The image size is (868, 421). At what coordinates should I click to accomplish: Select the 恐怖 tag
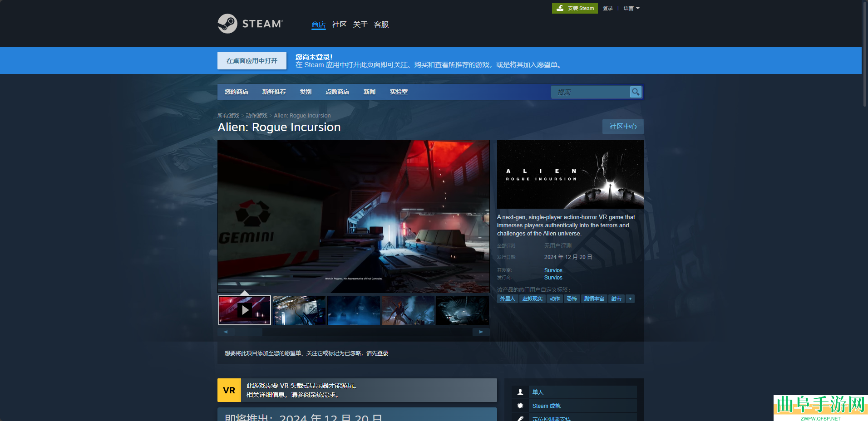[572, 299]
